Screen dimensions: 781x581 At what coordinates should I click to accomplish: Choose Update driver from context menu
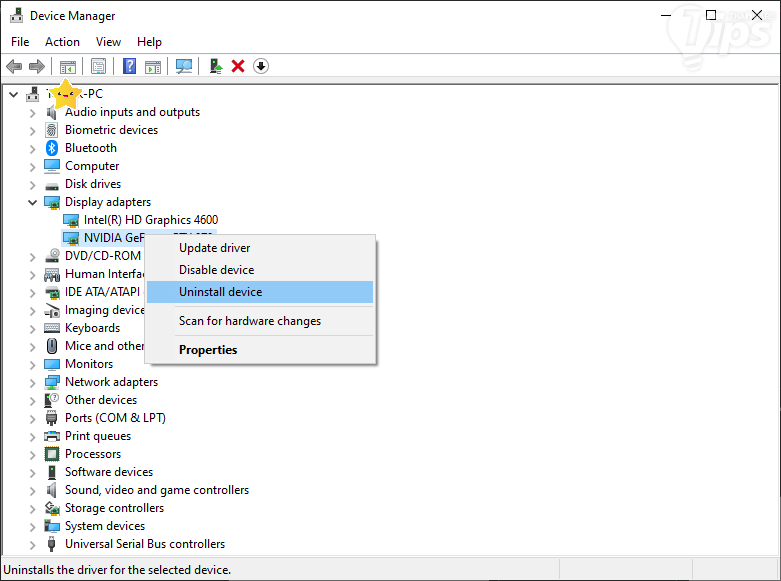point(260,248)
